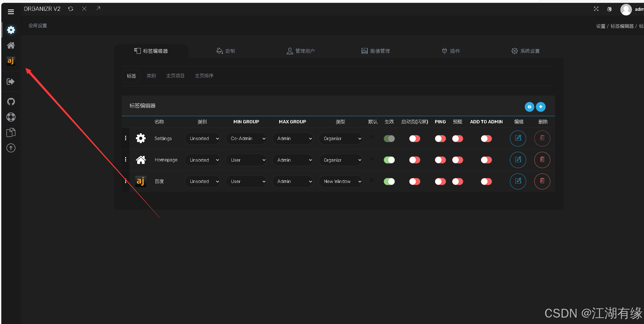Enable Ping for the Settings row
The height and width of the screenshot is (324, 644).
[440, 139]
